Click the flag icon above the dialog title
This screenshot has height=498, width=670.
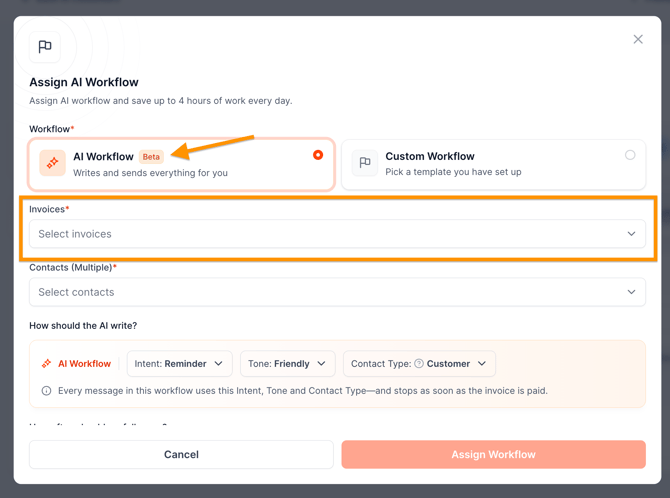45,47
